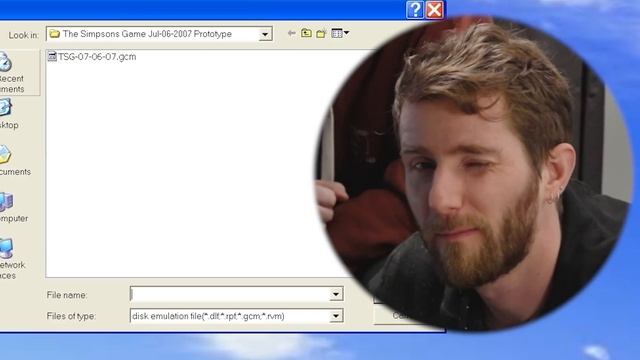Image resolution: width=640 pixels, height=360 pixels.
Task: Open My Network Places in places bar
Action: click(x=12, y=259)
